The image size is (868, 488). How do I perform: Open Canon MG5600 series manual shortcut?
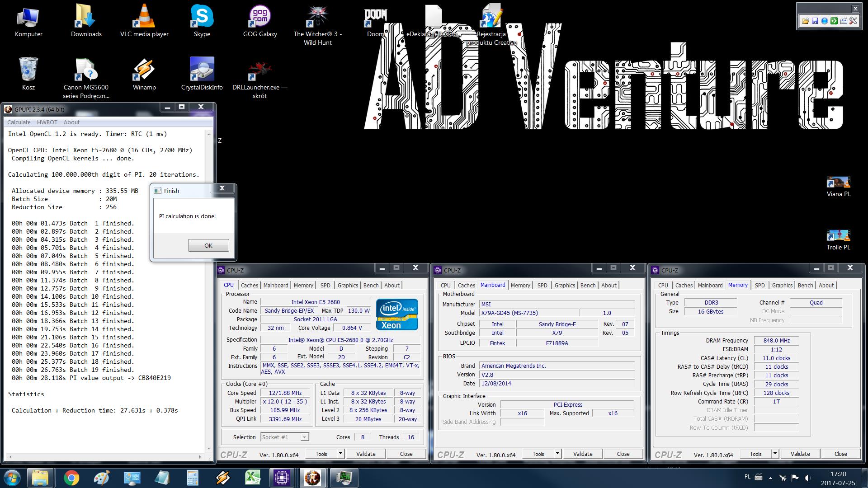click(86, 78)
